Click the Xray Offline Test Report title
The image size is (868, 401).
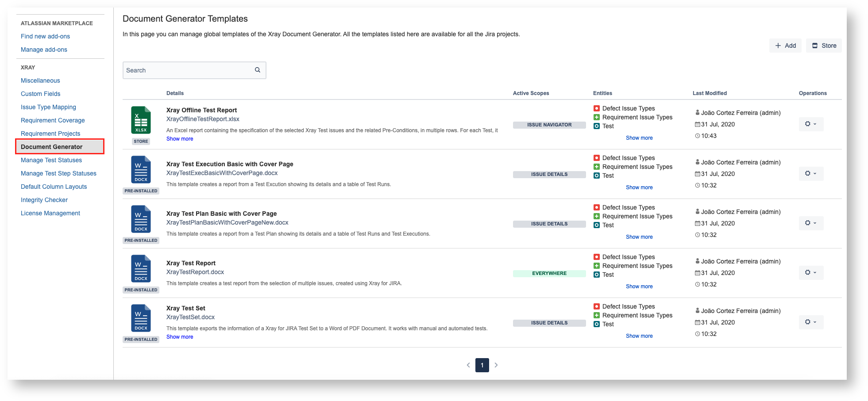click(201, 110)
